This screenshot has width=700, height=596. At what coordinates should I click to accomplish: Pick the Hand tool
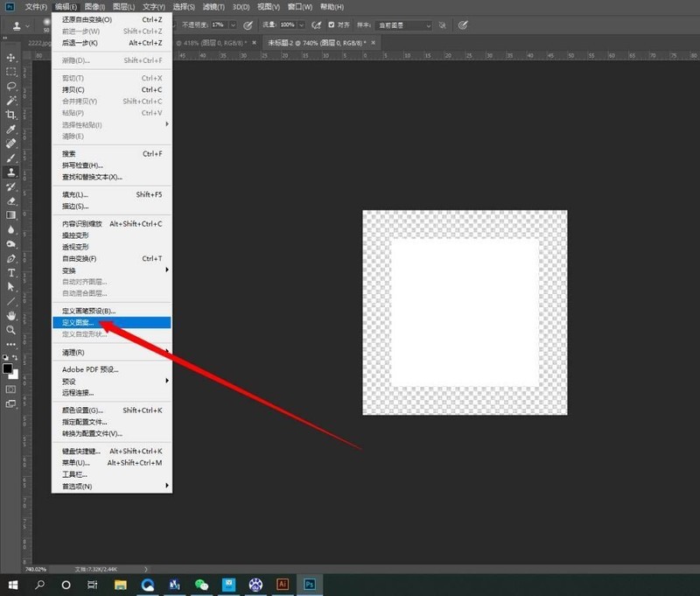[10, 313]
